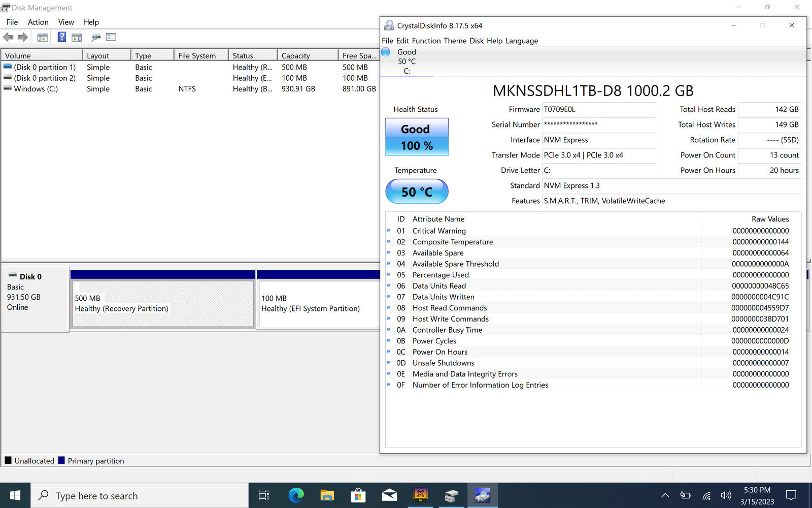Click the Unallocated black legend swatch

(x=8, y=460)
